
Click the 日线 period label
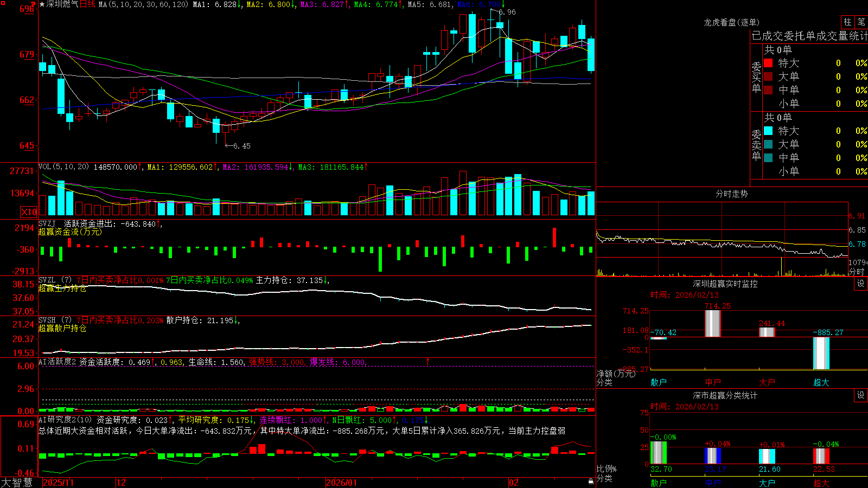point(87,4)
